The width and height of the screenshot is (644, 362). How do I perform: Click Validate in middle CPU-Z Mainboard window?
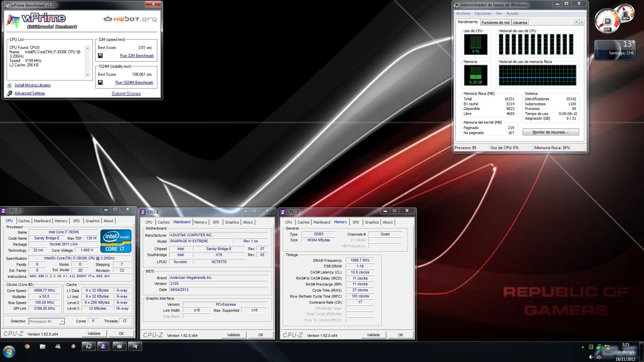click(x=233, y=335)
